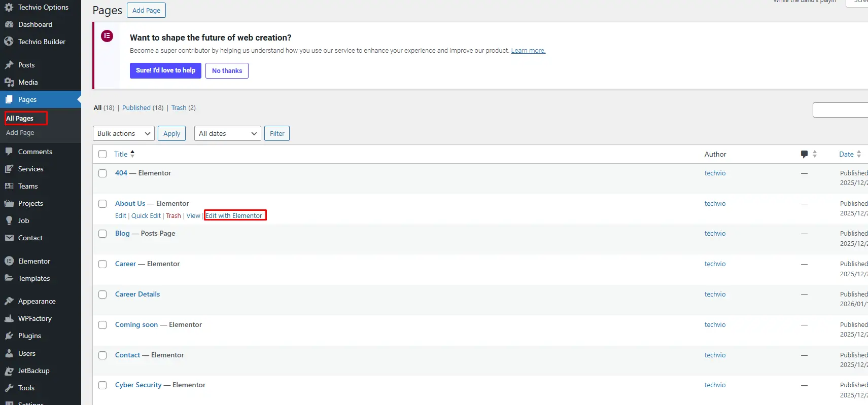
Task: Click the Posts pushpin icon
Action: tap(9, 65)
